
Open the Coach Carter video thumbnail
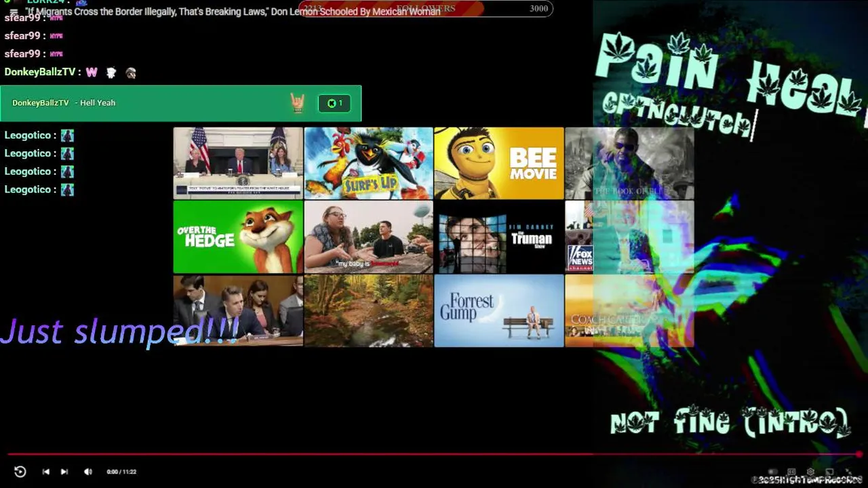[629, 310]
